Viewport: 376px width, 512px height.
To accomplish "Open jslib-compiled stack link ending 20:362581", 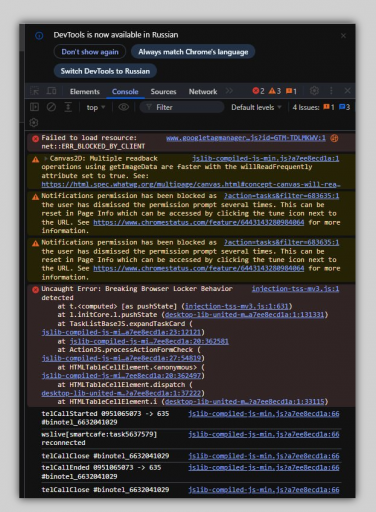I will tap(149, 341).
